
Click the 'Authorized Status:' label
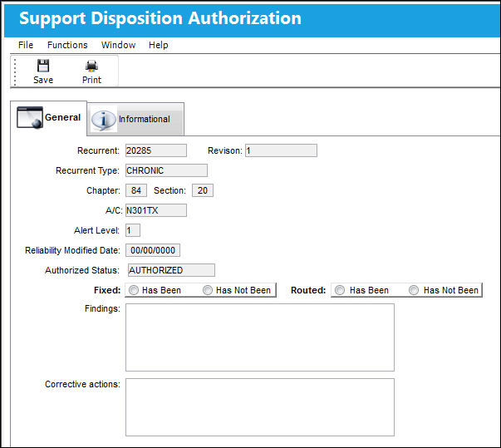[82, 270]
